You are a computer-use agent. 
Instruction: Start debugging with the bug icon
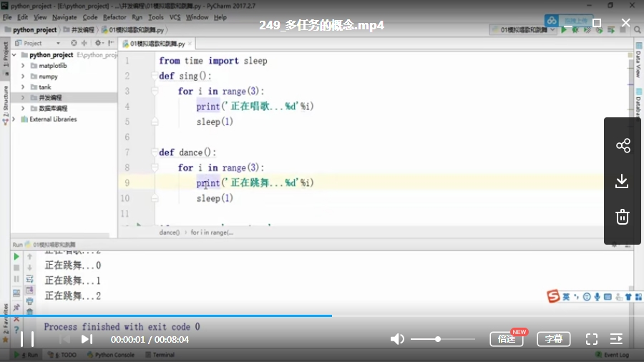point(575,29)
